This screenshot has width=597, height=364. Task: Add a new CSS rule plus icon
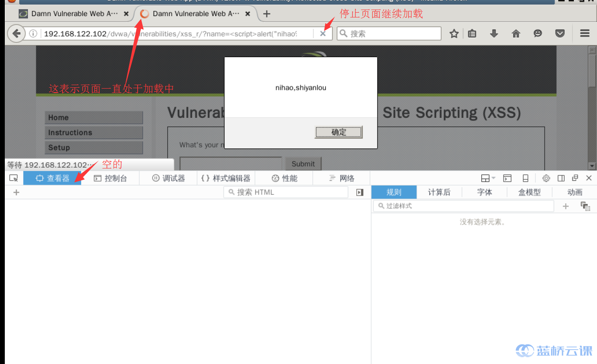point(566,206)
